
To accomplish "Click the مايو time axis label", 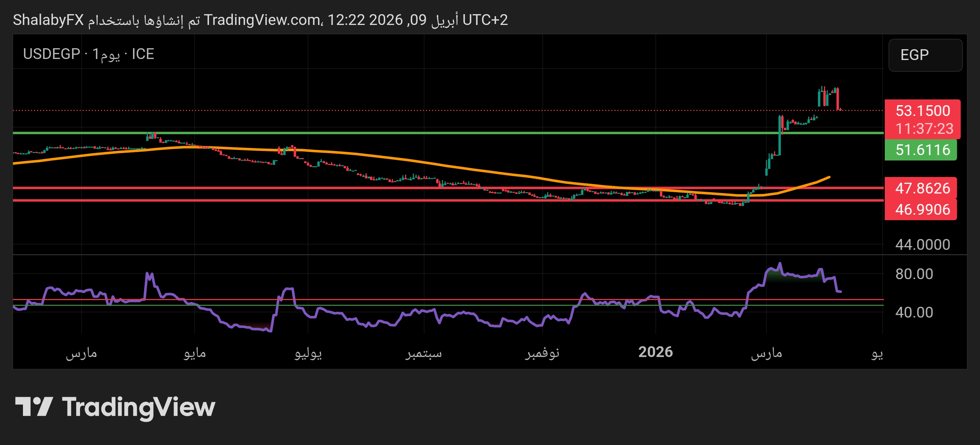I will coord(194,353).
